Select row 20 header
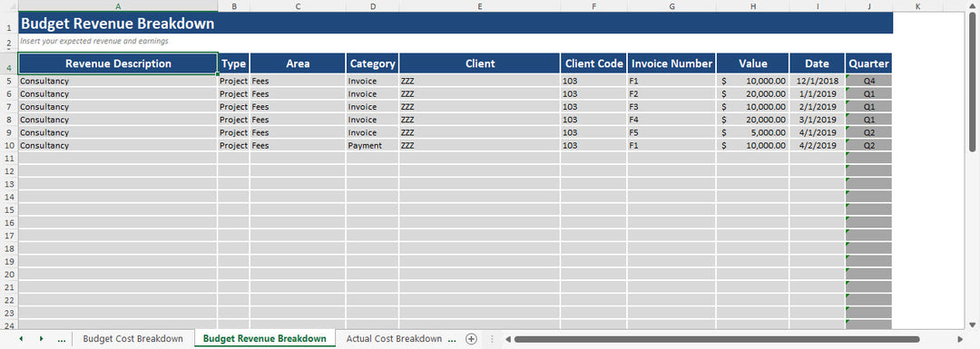This screenshot has height=349, width=980. point(9,274)
